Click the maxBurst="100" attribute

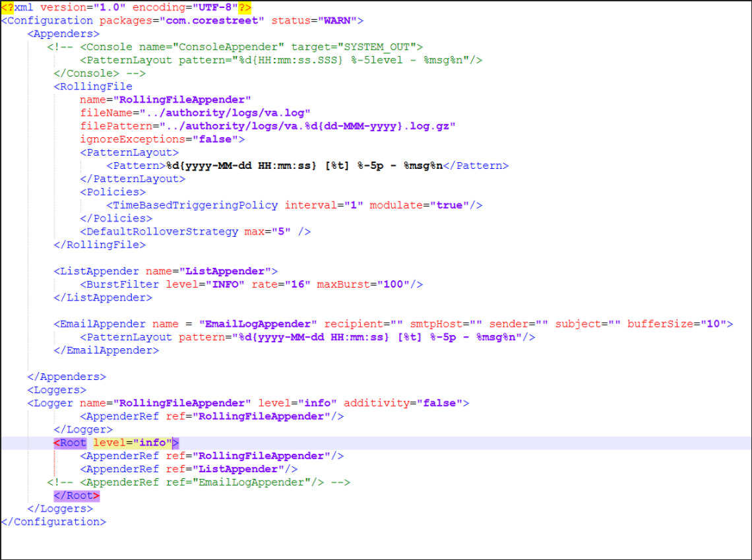(x=366, y=284)
